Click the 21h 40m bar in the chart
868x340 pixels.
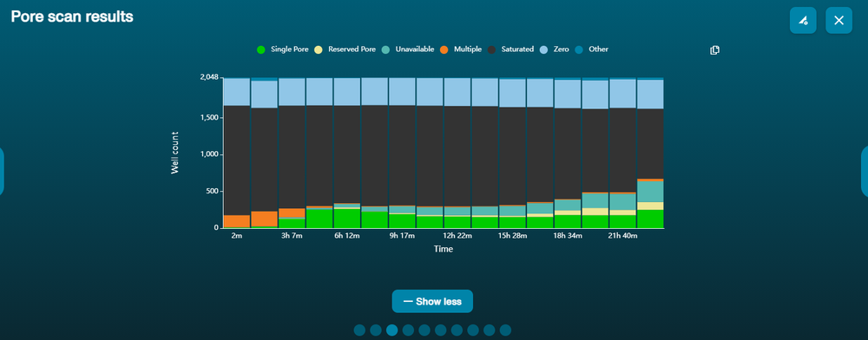[x=622, y=154]
